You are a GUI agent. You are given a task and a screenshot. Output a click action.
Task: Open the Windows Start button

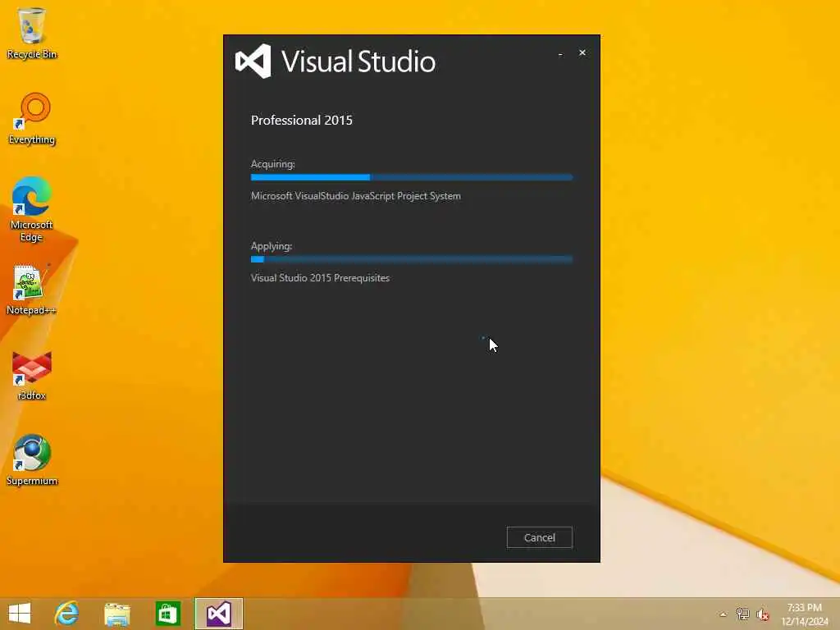[x=20, y=614]
